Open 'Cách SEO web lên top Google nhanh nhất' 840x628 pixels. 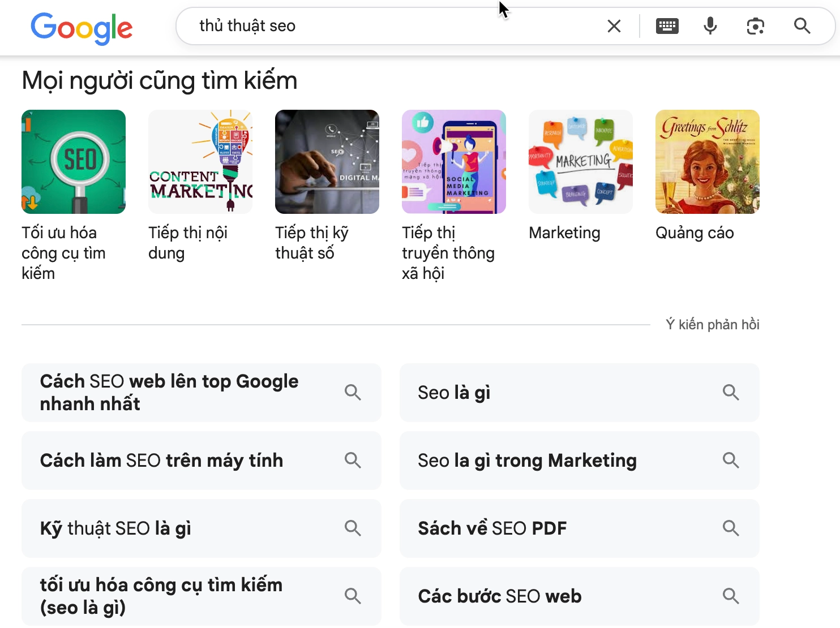point(169,392)
